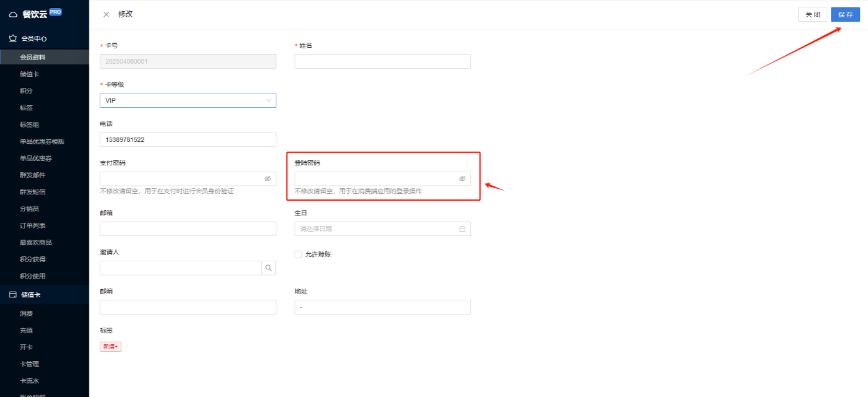The height and width of the screenshot is (397, 868).
Task: Click the card icon beside 储值卡 section header
Action: 12,295
